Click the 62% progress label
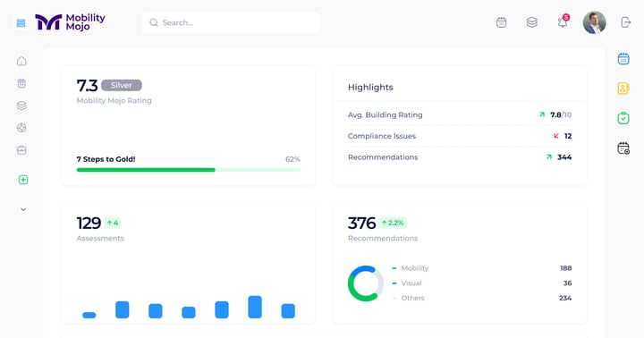The image size is (644, 338). click(x=292, y=159)
